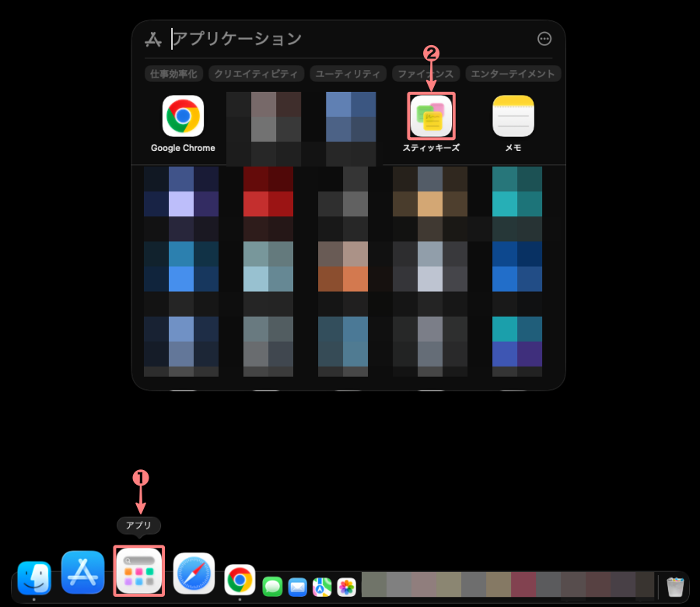Select the クリエイティビティ category filter
The width and height of the screenshot is (700, 607).
coord(256,74)
